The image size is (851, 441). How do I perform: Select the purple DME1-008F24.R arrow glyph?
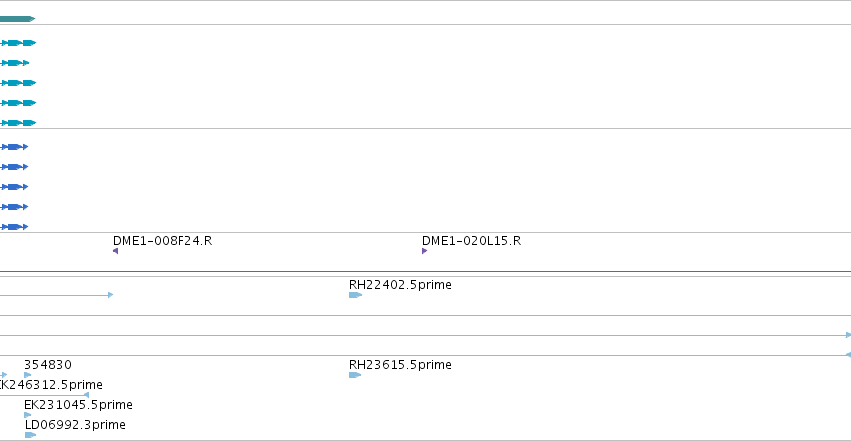pyautogui.click(x=115, y=251)
